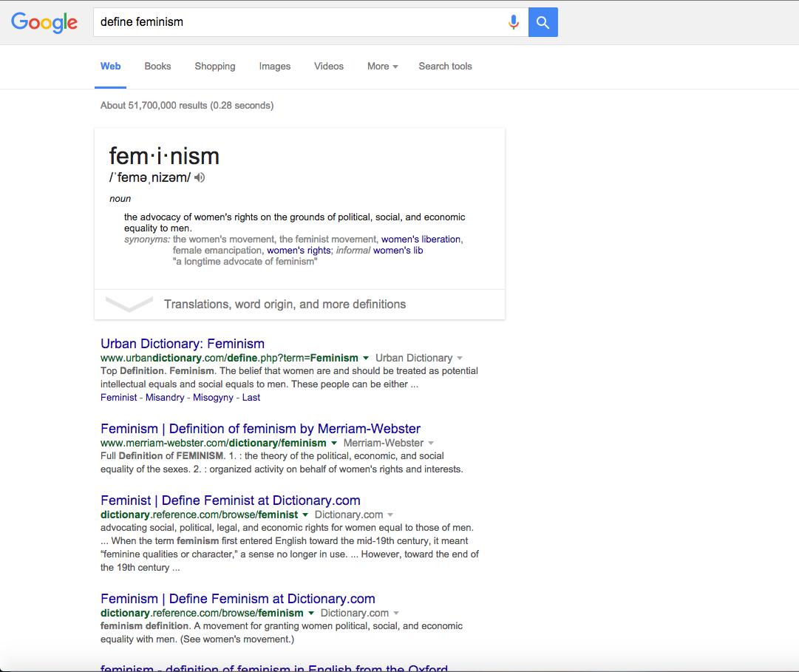Open the green arrow next to merriam-webster.com URL
799x672 pixels.
334,444
